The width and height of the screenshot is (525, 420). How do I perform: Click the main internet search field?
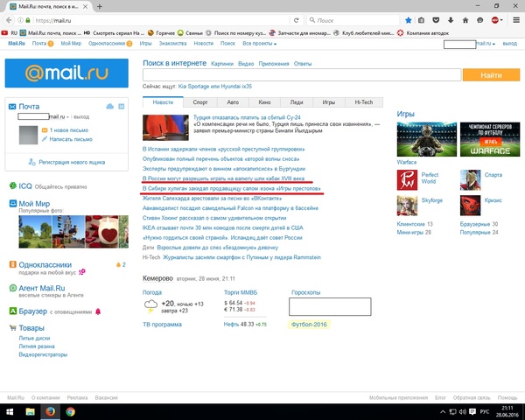tap(302, 75)
